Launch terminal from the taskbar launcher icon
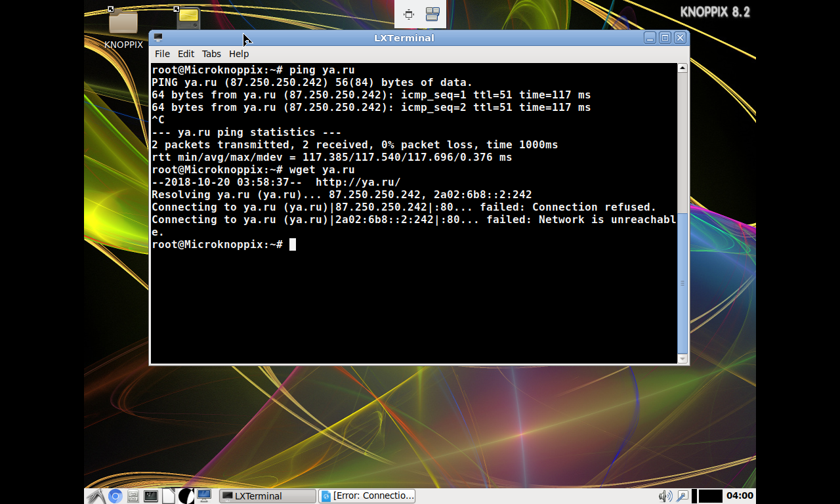The width and height of the screenshot is (840, 504). click(151, 496)
